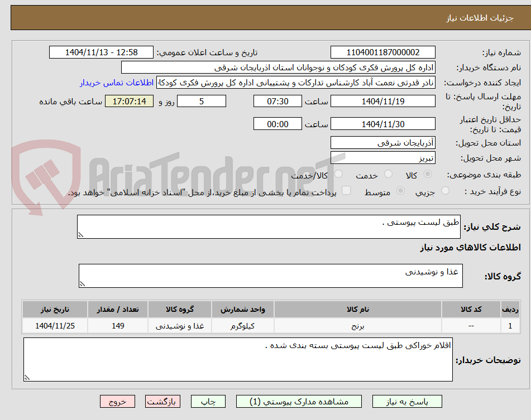Click the table cell 'غذا و نوشیدنی'

[180, 326]
